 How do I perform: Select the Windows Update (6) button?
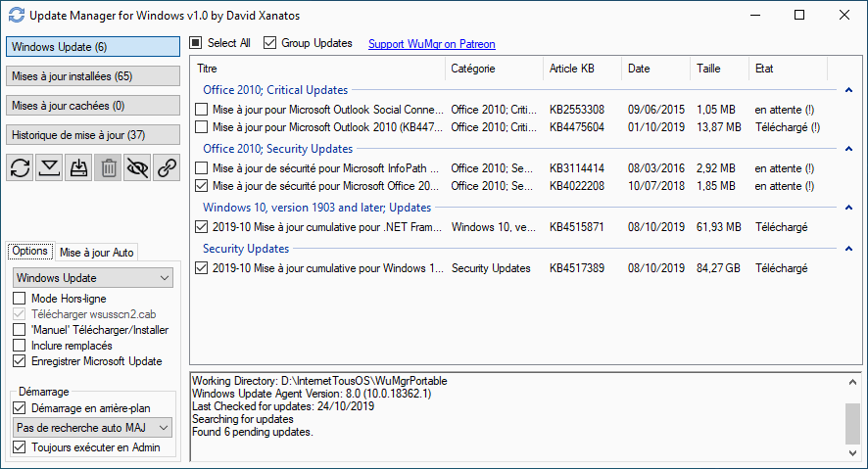pos(93,47)
